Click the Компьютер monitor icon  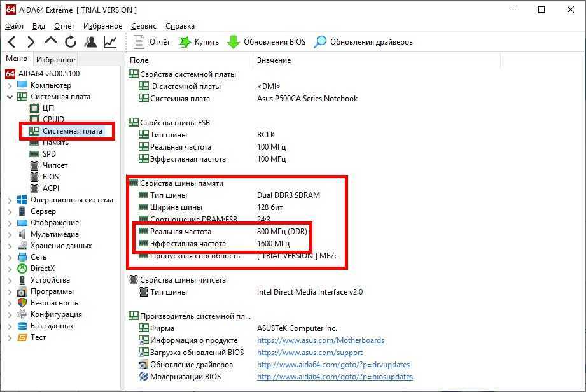tap(22, 85)
